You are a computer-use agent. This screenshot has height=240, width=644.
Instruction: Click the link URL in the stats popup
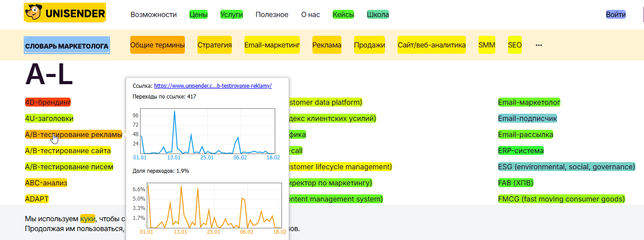(x=213, y=86)
